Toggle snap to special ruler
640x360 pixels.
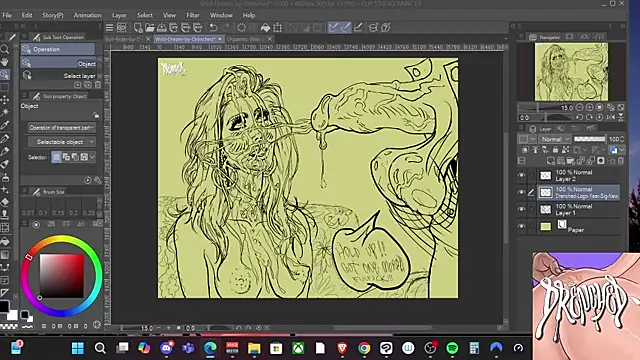click(345, 27)
